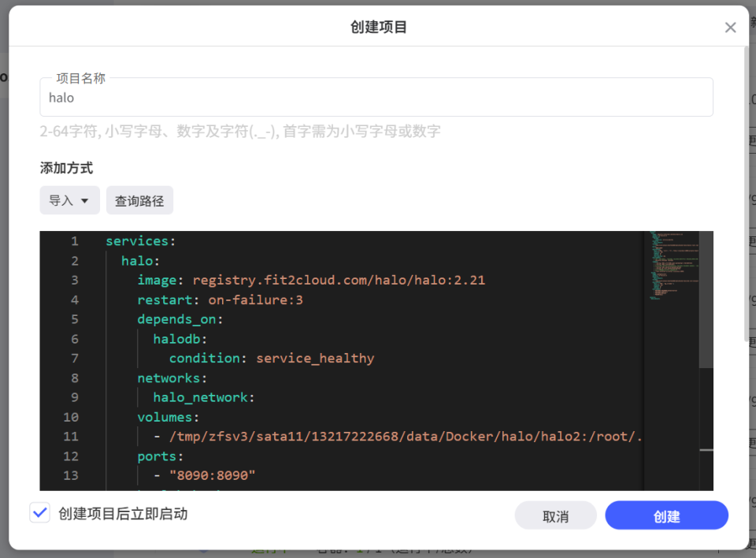Click the image registry.fit2cloud.com line
Screen dimensions: 756x558
coord(311,280)
